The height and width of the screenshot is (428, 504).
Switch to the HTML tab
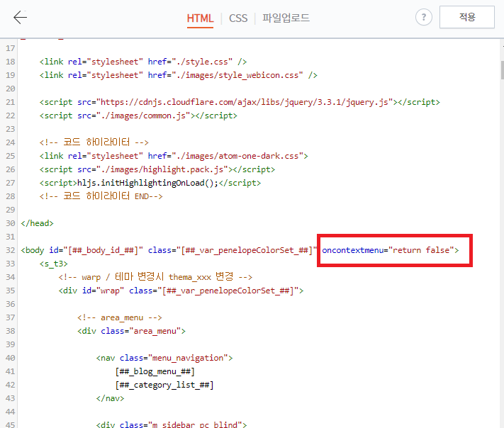[200, 18]
